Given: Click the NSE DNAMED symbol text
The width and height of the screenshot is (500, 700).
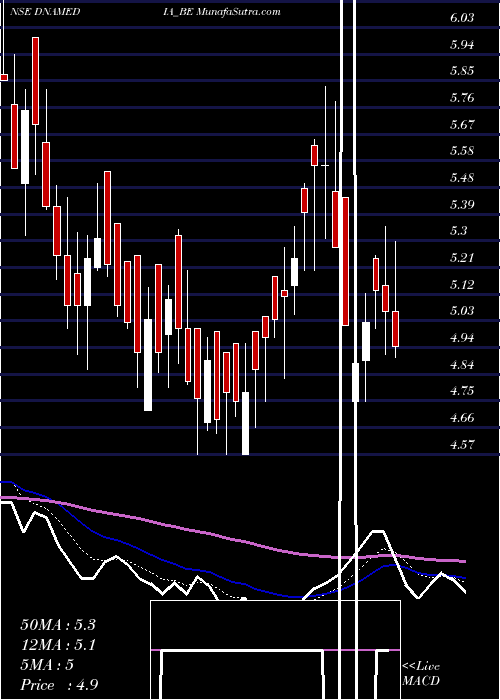Looking at the screenshot, I should [x=45, y=12].
